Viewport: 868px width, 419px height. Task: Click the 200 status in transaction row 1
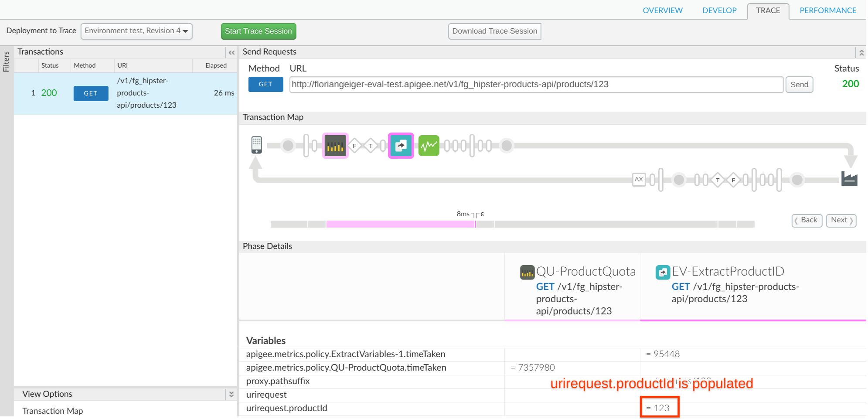[x=49, y=93]
